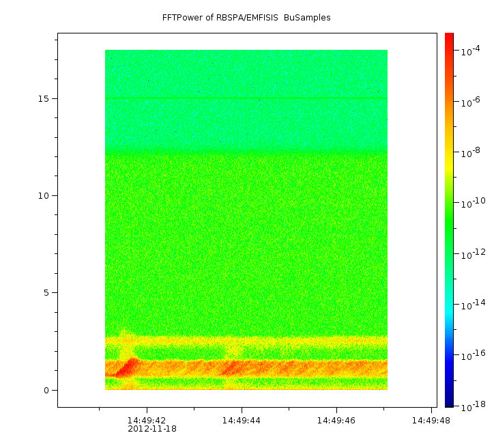The width and height of the screenshot is (494, 448).
Task: Select the 14:49:44 time axis label
Action: point(241,421)
